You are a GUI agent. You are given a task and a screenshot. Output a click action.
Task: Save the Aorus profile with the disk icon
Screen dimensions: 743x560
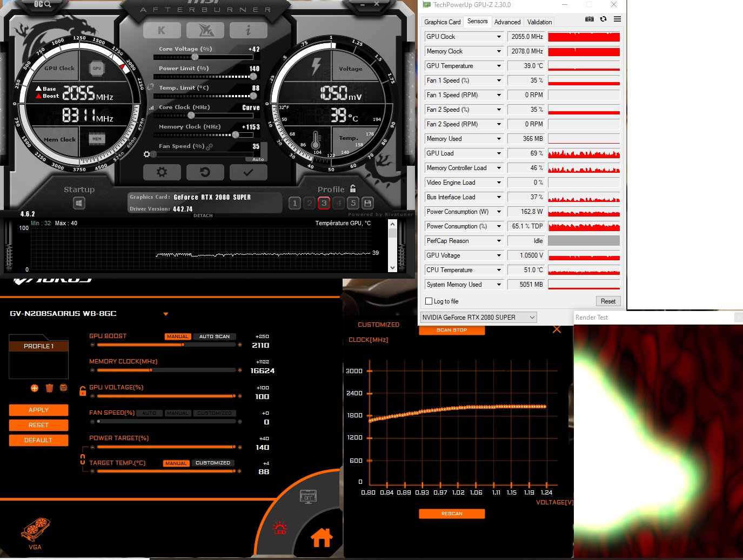click(63, 387)
